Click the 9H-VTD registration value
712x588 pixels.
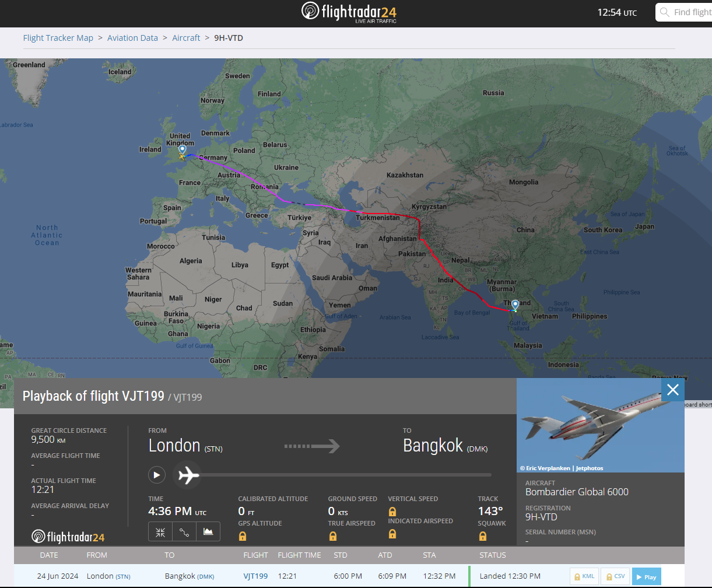(x=542, y=517)
